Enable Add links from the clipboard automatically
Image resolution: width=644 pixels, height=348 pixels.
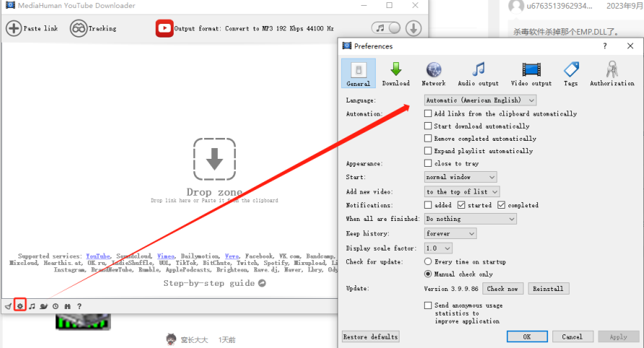pyautogui.click(x=428, y=113)
